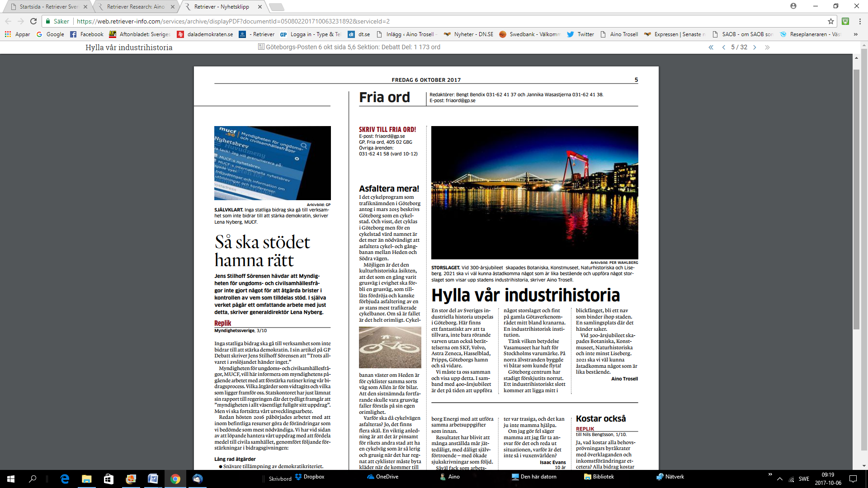Image resolution: width=868 pixels, height=488 pixels.
Task: Open Windows search from the taskbar
Action: (x=33, y=479)
